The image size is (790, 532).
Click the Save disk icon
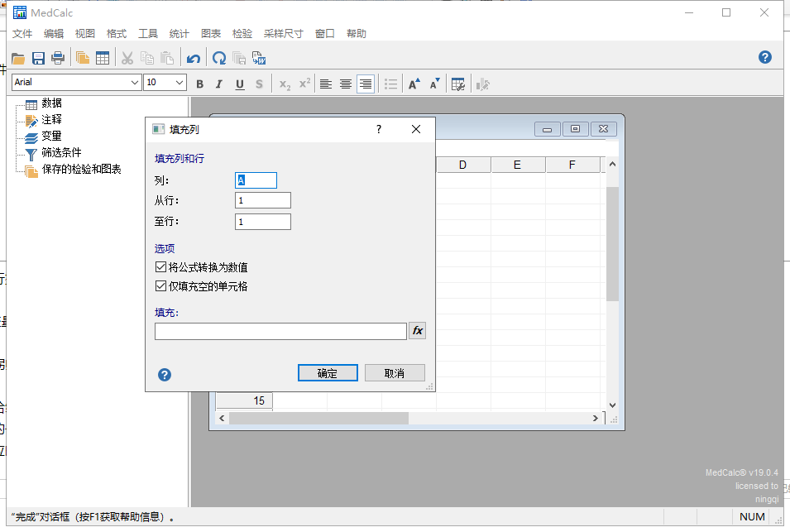coord(38,58)
